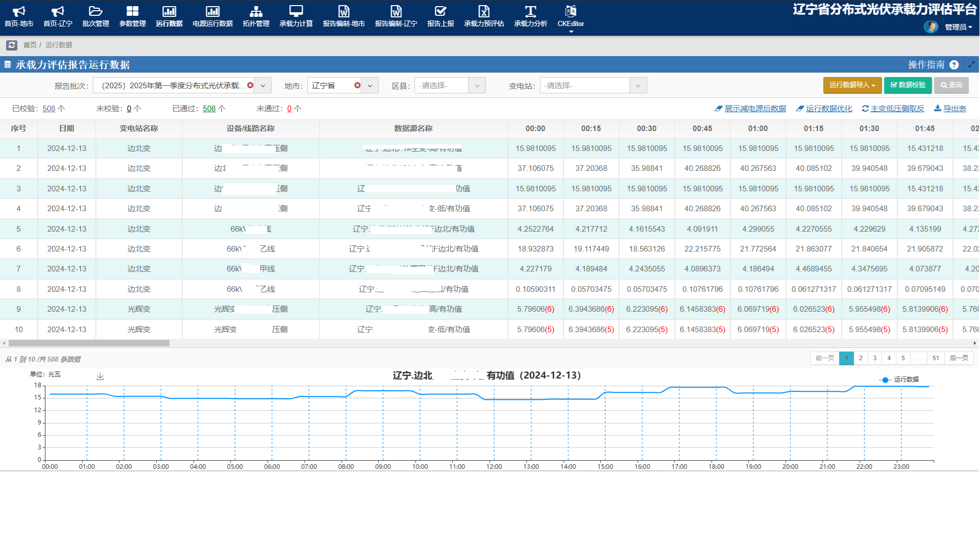Go to page 3 in pagination

(x=875, y=358)
